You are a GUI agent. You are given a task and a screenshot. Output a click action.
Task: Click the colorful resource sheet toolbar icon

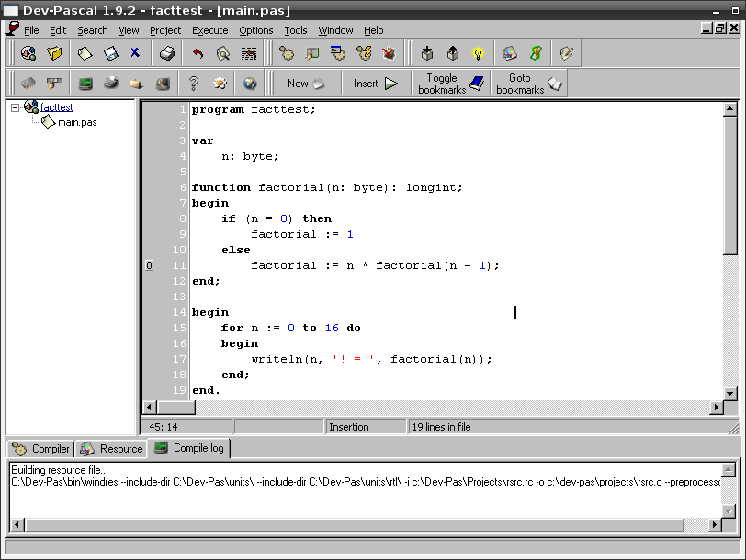[x=510, y=53]
